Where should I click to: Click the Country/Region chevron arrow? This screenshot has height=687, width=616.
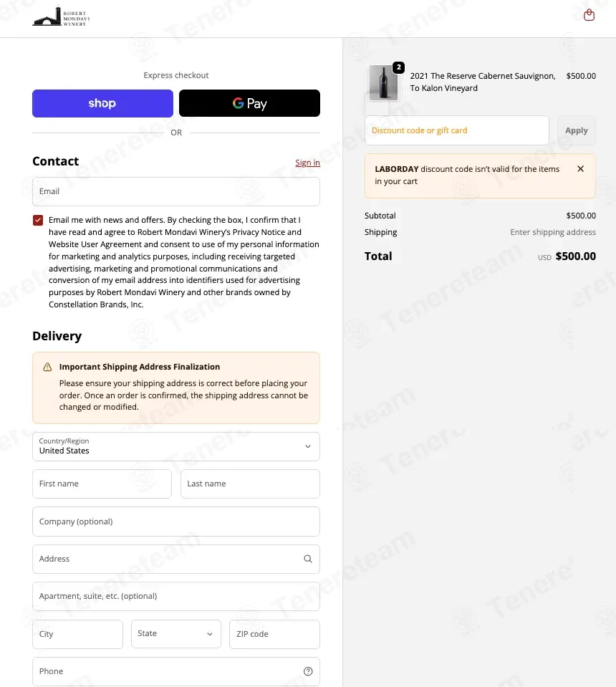[308, 446]
